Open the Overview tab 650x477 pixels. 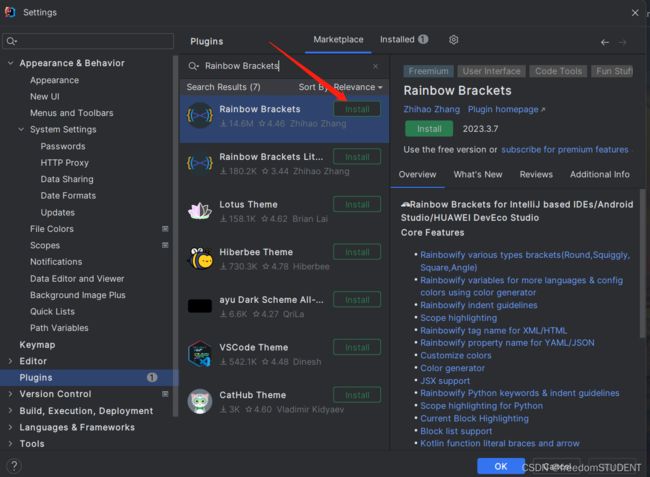coord(417,174)
